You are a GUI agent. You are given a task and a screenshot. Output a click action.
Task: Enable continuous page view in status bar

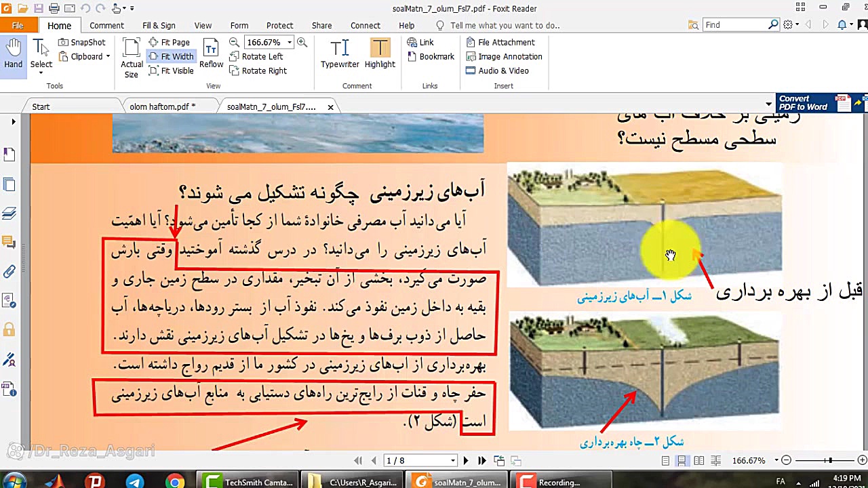(x=682, y=460)
